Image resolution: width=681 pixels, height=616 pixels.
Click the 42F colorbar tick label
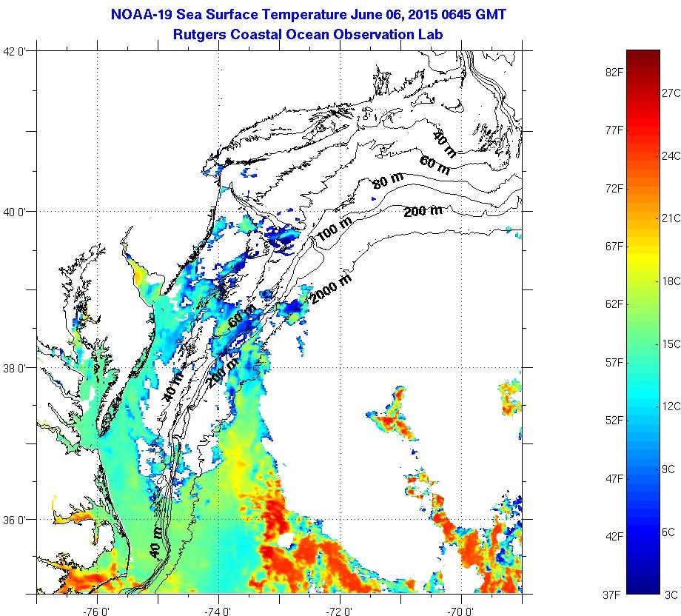pos(614,537)
